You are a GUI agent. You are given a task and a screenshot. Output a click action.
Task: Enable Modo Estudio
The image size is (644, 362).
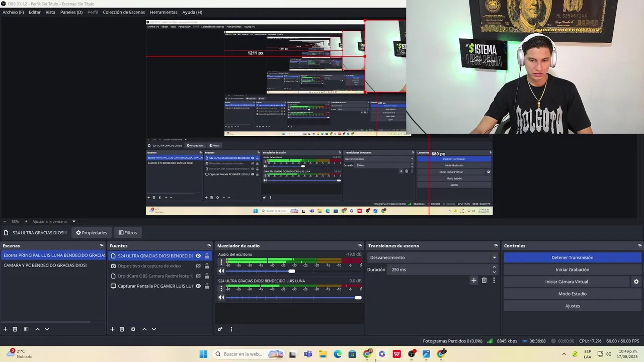[x=573, y=294]
